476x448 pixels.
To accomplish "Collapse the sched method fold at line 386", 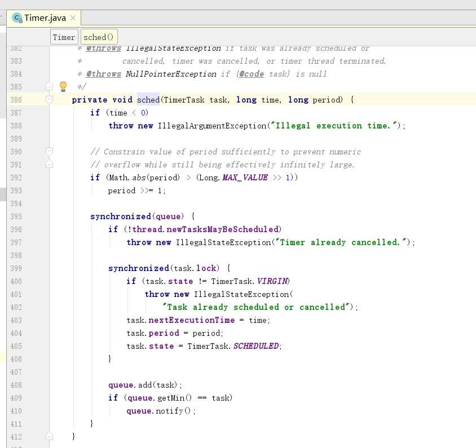I will click(x=49, y=100).
